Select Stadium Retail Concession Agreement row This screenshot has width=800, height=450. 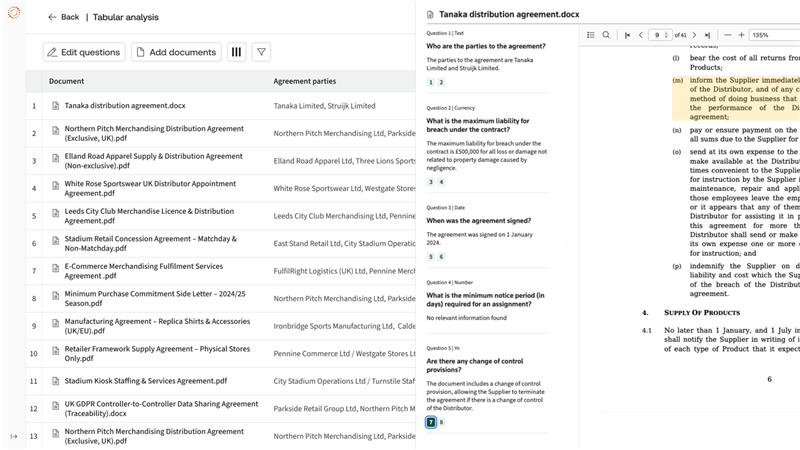pyautogui.click(x=151, y=243)
